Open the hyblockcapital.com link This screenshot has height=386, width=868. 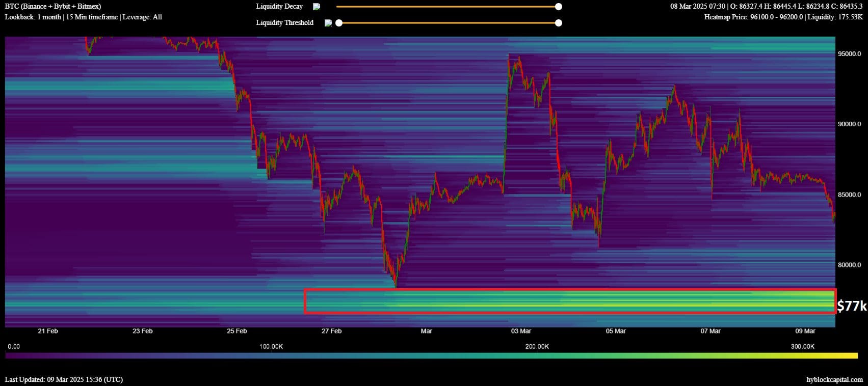click(834, 379)
